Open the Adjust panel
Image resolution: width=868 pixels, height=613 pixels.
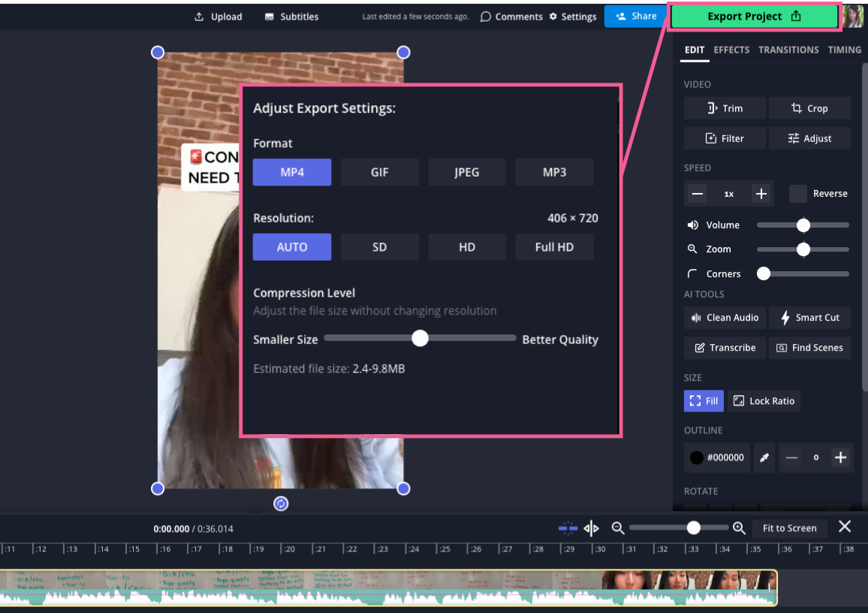coord(809,137)
